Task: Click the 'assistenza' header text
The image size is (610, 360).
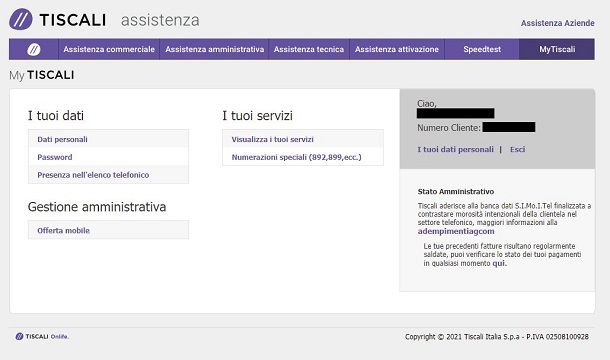Action: coord(160,20)
